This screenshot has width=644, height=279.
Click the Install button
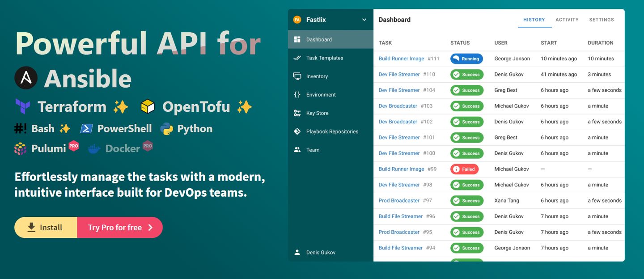click(x=46, y=228)
